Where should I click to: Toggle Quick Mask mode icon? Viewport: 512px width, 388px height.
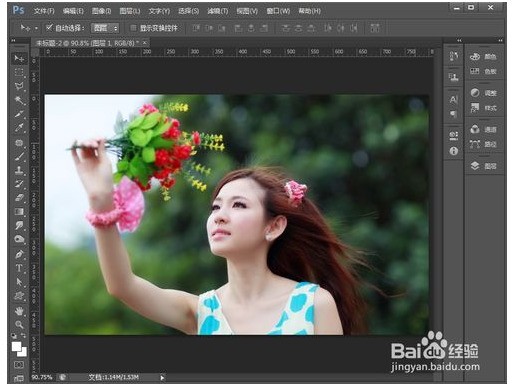(x=19, y=365)
